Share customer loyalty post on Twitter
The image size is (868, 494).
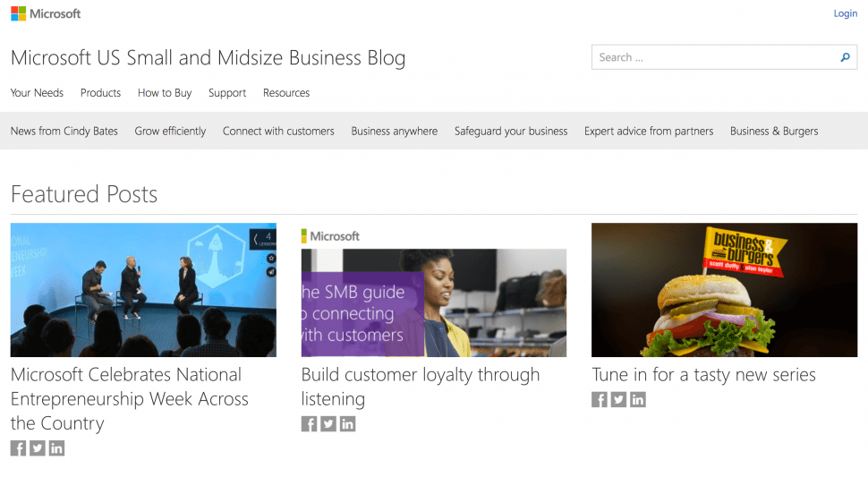click(x=328, y=423)
